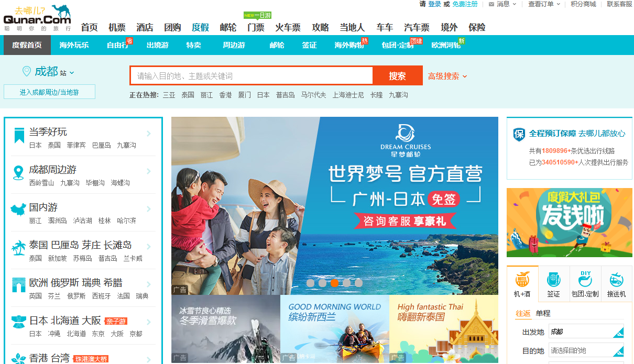The image size is (634, 364).
Task: Open the 查看订单 dropdown in top bar
Action: [544, 4]
